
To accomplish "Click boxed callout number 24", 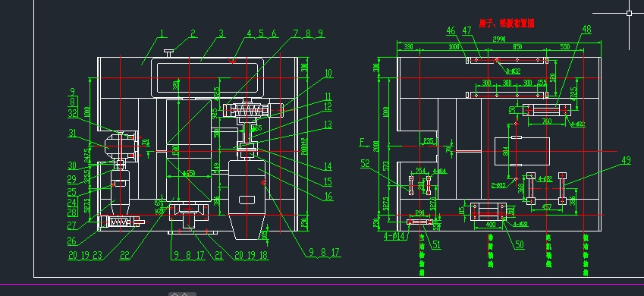I will click(73, 202).
